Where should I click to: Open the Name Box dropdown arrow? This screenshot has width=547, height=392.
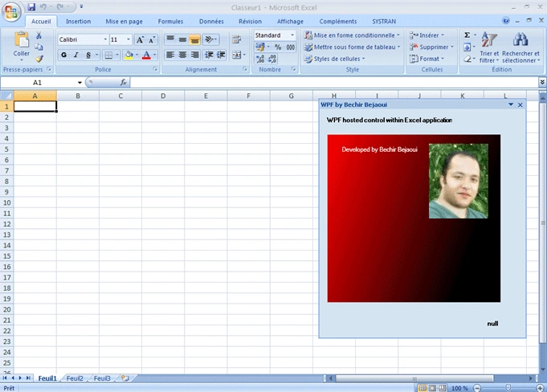click(x=80, y=83)
